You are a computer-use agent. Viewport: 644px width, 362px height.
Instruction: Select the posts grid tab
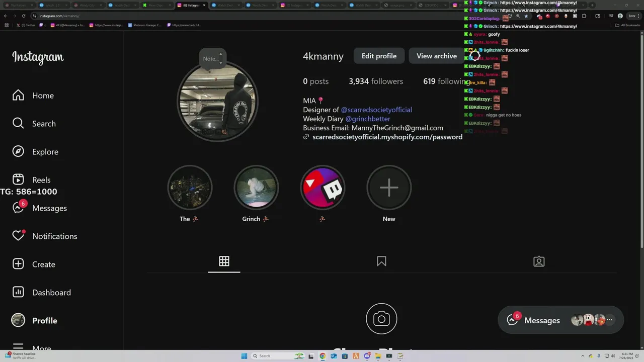pos(224,261)
